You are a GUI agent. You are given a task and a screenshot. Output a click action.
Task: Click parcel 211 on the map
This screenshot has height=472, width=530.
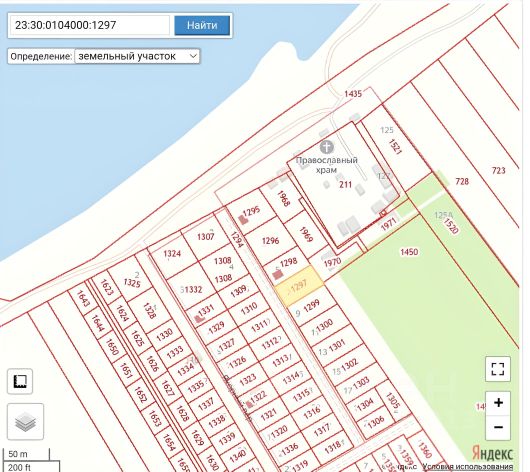point(345,184)
